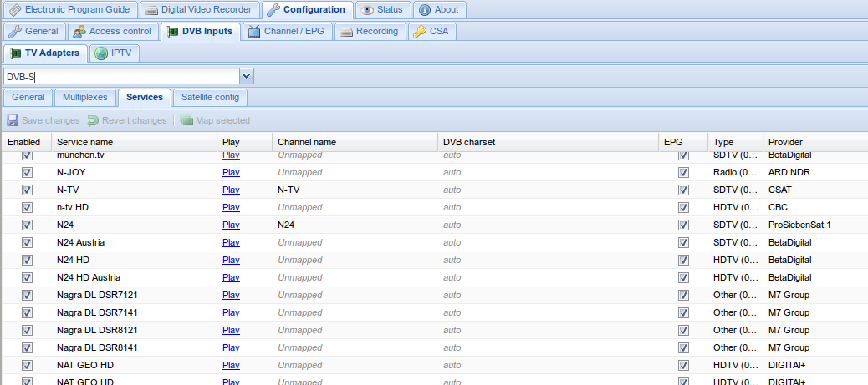The image size is (868, 385).
Task: Click Map selected button
Action: coord(216,120)
